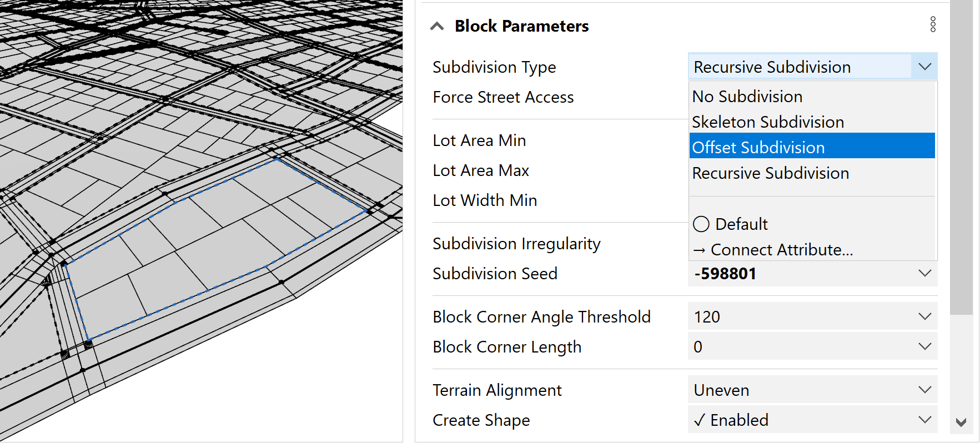
Task: Select Skeleton Subdivision
Action: point(768,122)
